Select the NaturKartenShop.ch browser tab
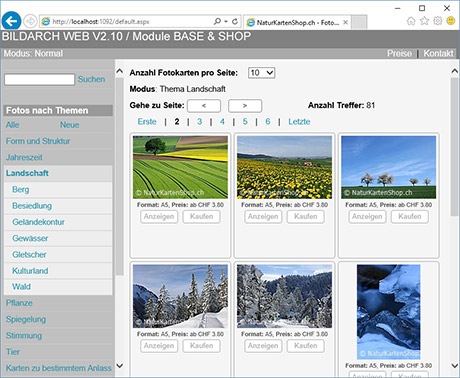 (x=297, y=22)
